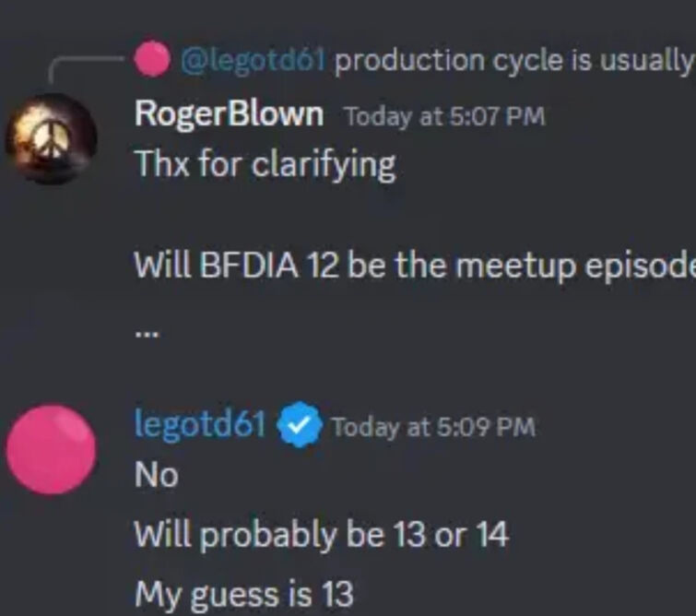696x616 pixels.
Task: Open legotd61's pink profile avatar
Action: 51,449
